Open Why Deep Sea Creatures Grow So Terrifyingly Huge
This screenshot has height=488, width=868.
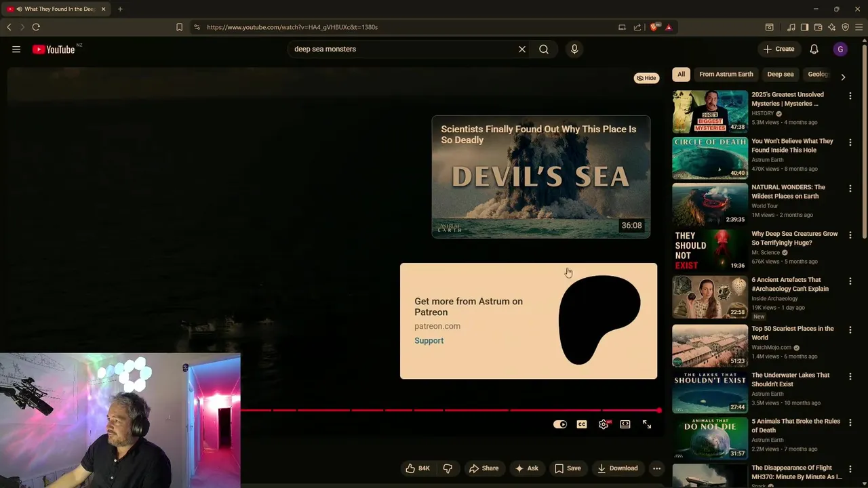[795, 238]
